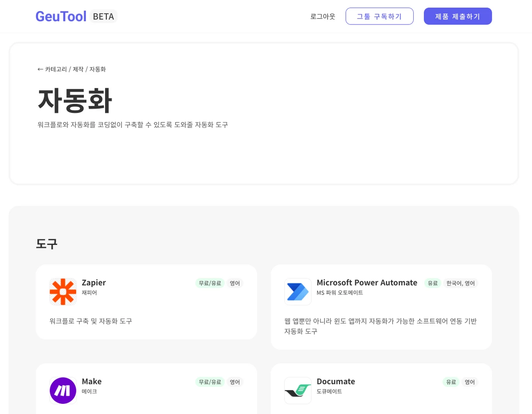Open the GeuTool home logo

point(61,16)
